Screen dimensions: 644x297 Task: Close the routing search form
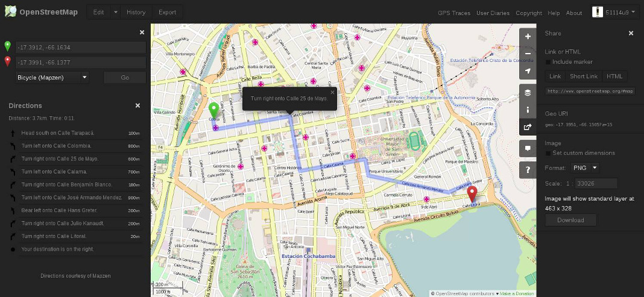tap(142, 33)
